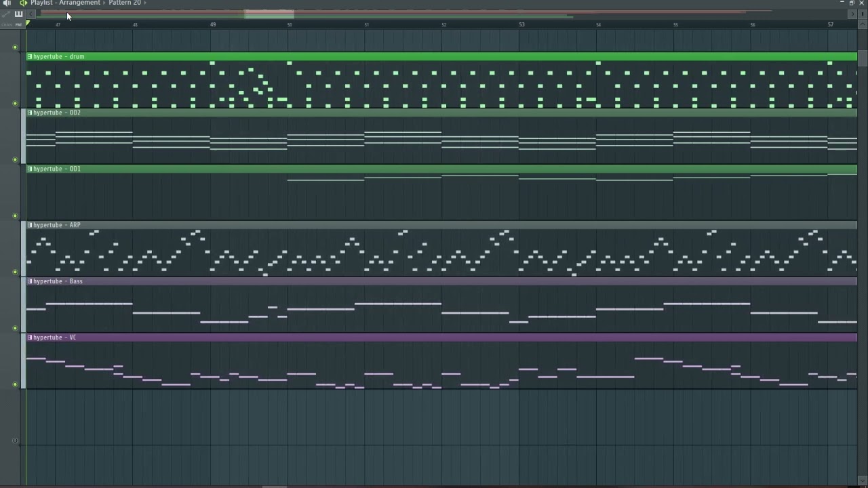868x488 pixels.
Task: Click the speaker icon in playlist title bar
Action: point(7,3)
